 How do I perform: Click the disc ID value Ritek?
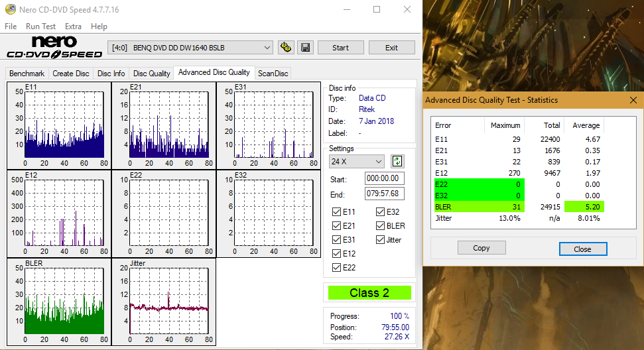click(x=366, y=109)
